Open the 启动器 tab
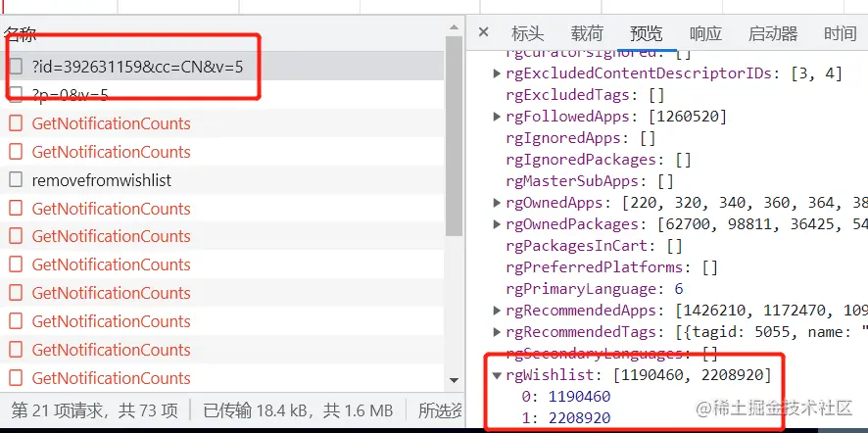868x433 pixels. point(773,33)
